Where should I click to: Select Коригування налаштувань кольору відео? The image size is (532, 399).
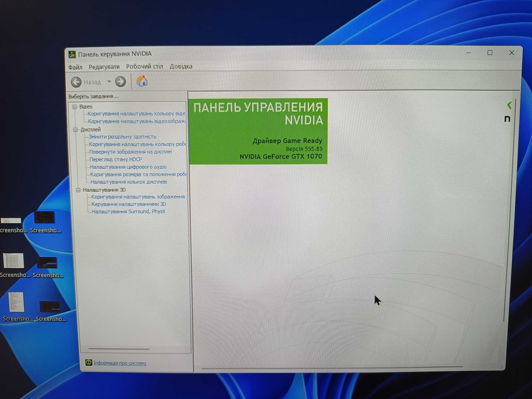tap(136, 114)
